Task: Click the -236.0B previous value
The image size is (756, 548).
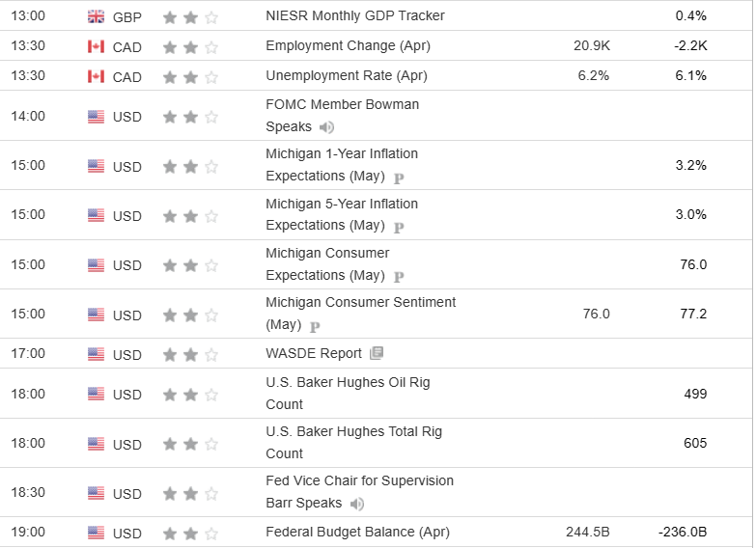Action: pyautogui.click(x=682, y=532)
